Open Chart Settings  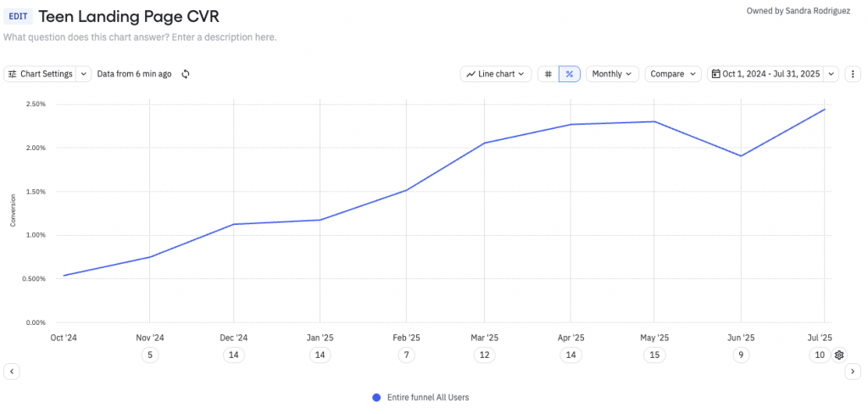pos(41,74)
